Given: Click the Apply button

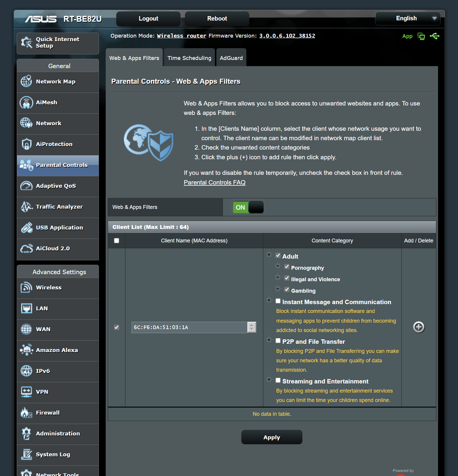Looking at the screenshot, I should click(272, 437).
